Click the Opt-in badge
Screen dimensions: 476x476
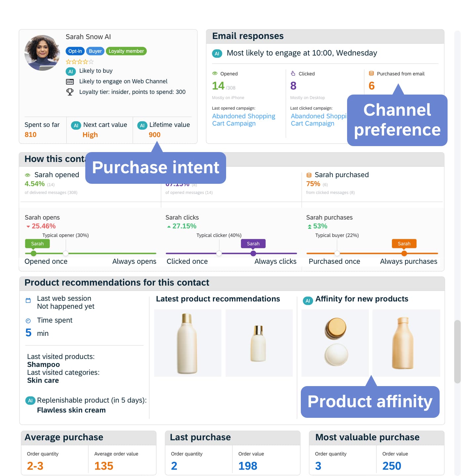click(75, 51)
